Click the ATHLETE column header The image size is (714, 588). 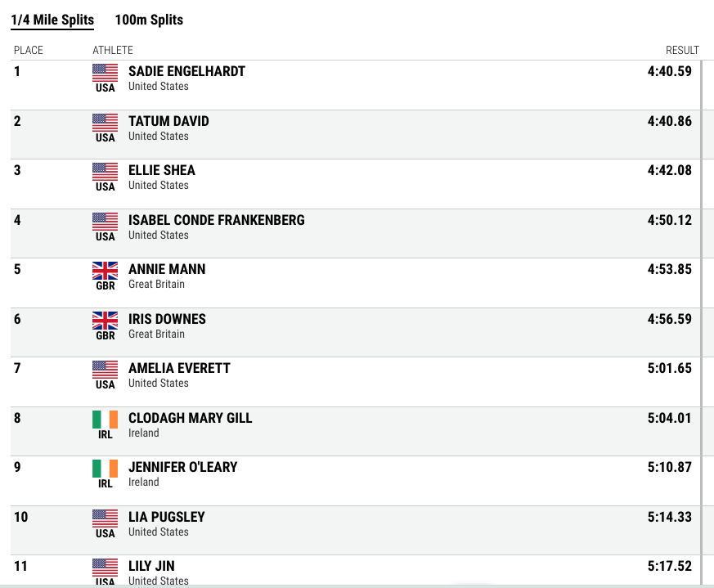[x=113, y=50]
